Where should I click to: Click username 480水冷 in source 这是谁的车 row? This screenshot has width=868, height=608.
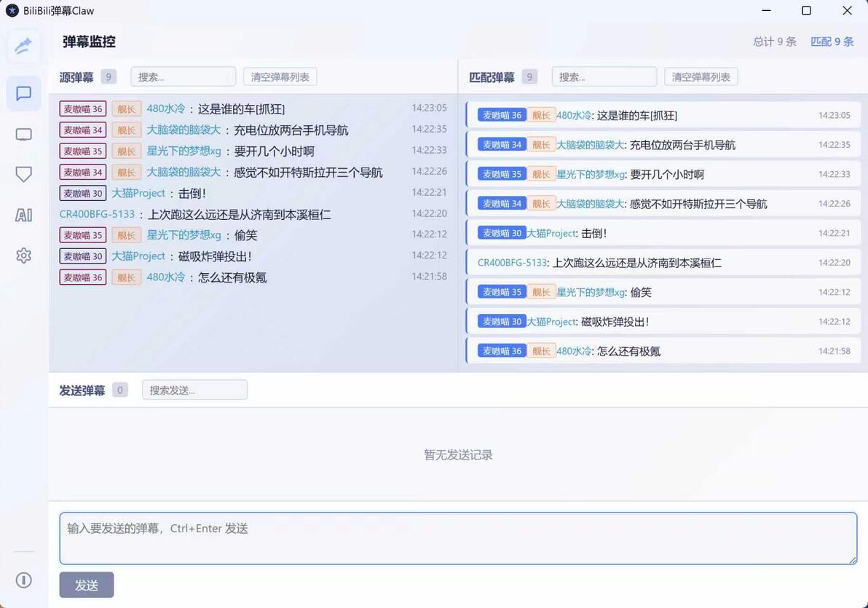[165, 108]
